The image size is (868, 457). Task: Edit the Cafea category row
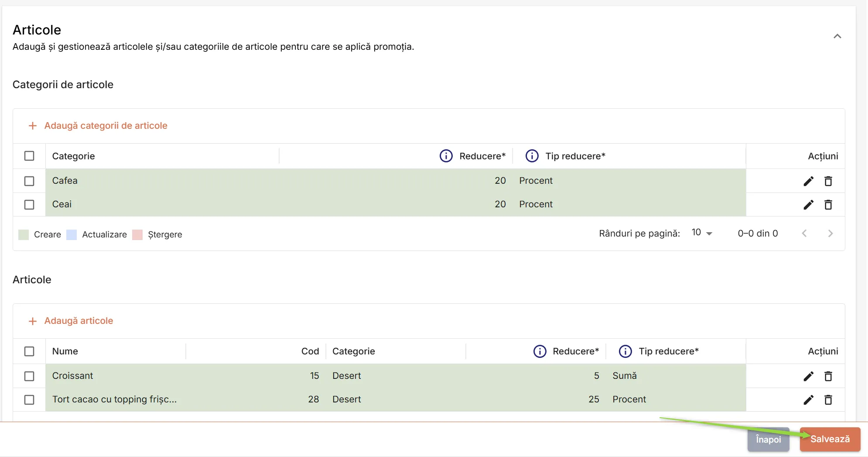(x=808, y=181)
